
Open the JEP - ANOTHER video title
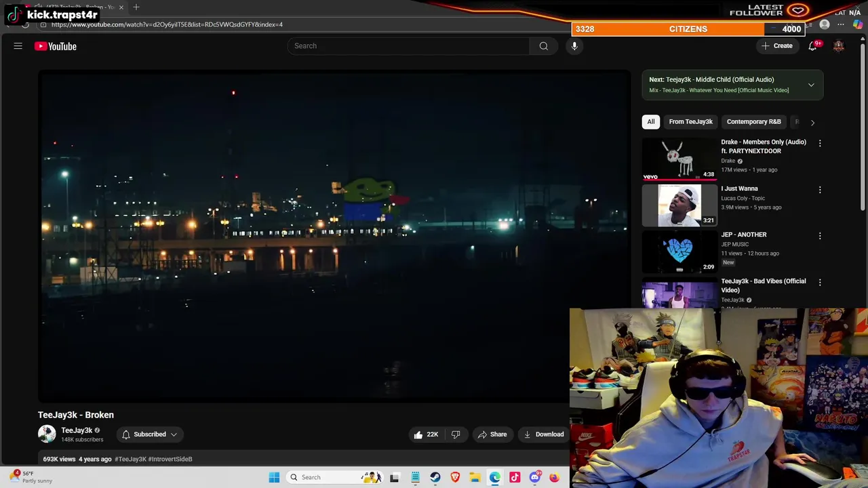pyautogui.click(x=744, y=235)
